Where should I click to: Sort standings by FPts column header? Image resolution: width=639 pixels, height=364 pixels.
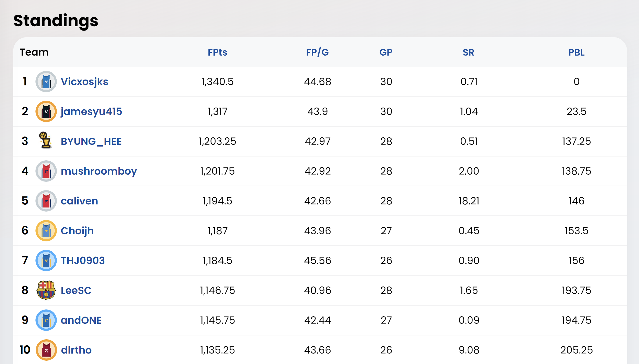click(x=217, y=52)
